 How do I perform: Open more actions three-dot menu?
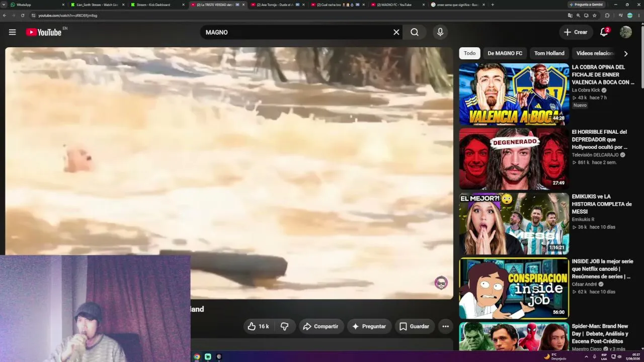(x=445, y=326)
